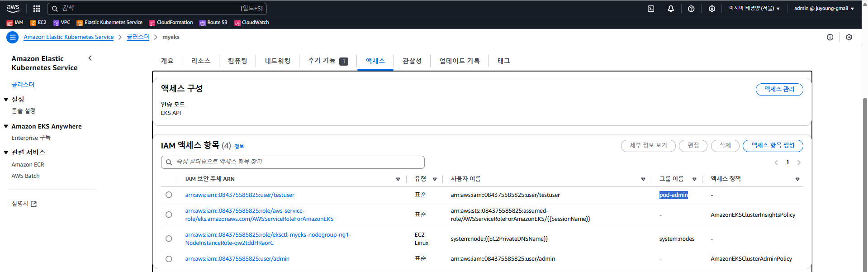Image resolution: width=868 pixels, height=272 pixels.
Task: Open the AWS console home logo
Action: coord(13,8)
